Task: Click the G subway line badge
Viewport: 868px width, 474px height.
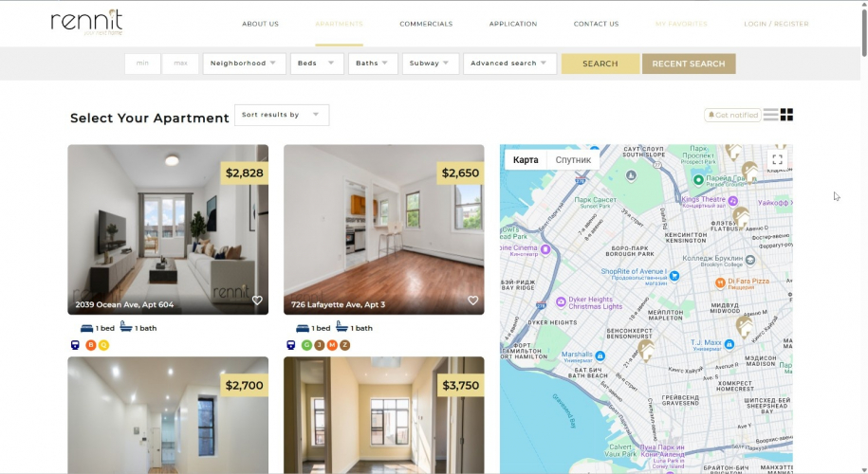Action: (x=306, y=345)
